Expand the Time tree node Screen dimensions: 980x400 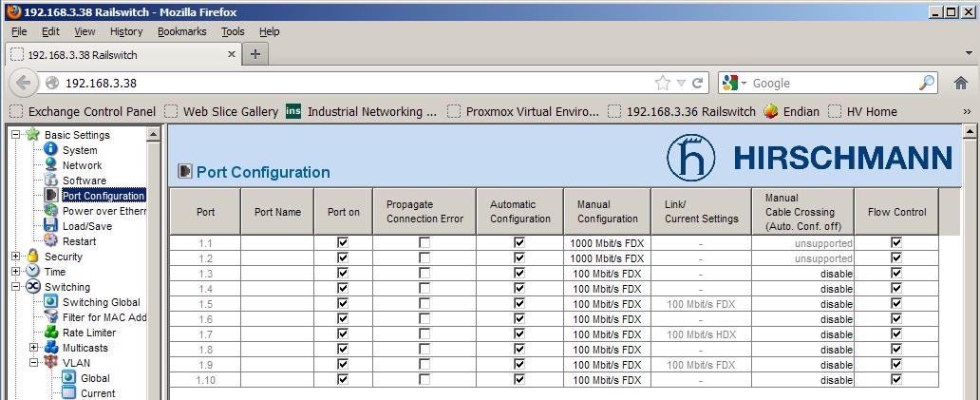15,271
